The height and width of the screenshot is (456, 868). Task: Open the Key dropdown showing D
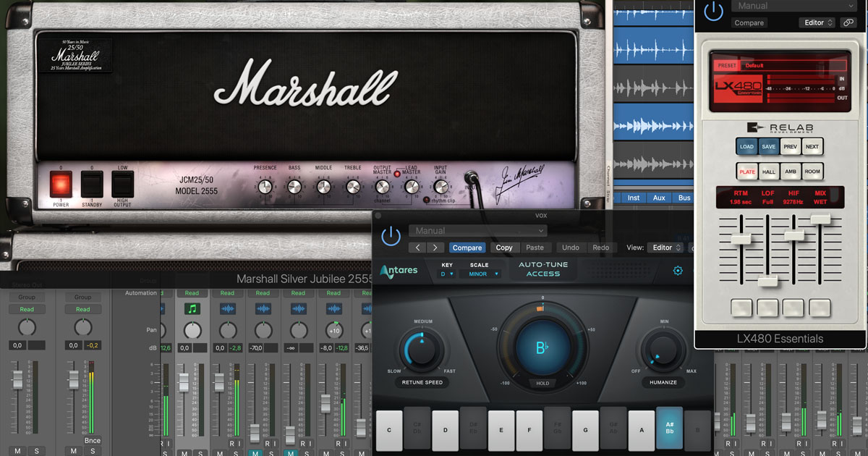click(448, 274)
